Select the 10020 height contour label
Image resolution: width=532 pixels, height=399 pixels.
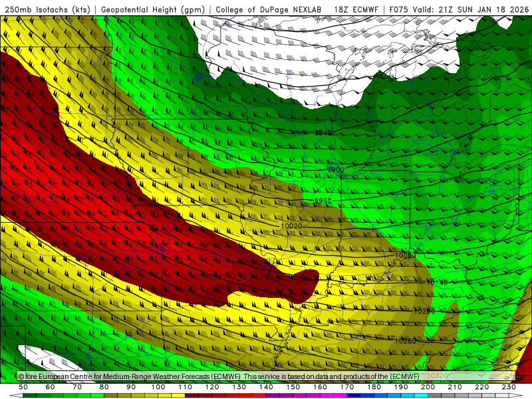[x=291, y=226]
